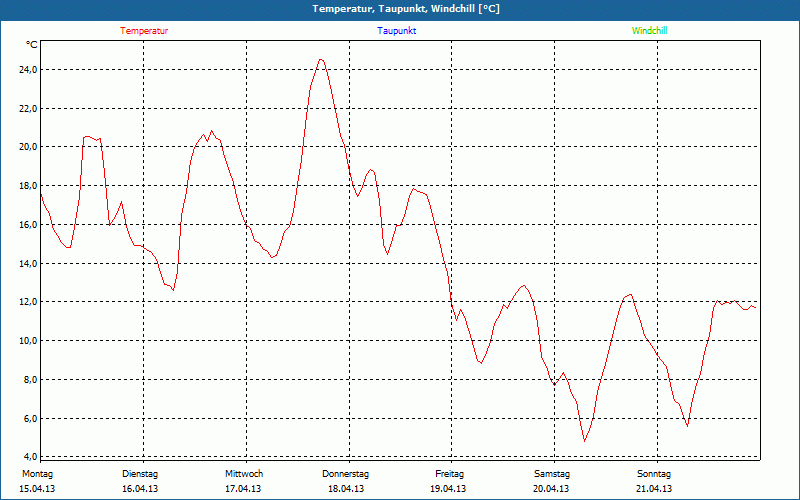800x500 pixels.
Task: Click the date 19.04.13
Action: click(448, 489)
